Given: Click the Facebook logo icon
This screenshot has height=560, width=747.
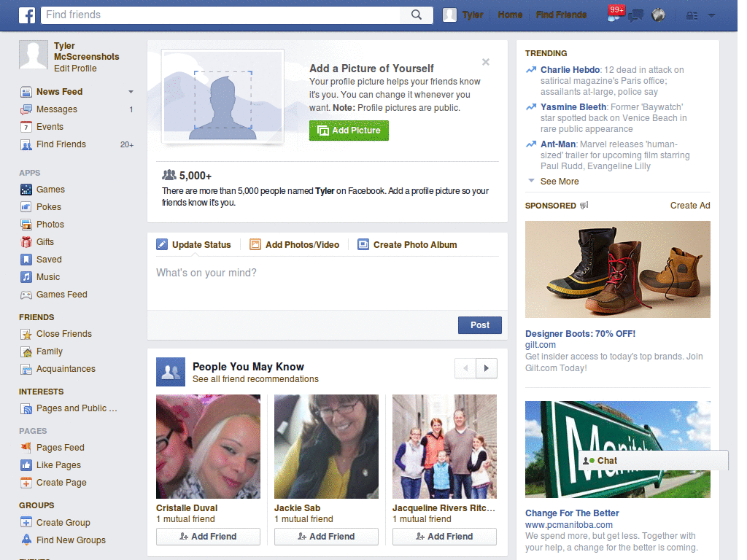Looking at the screenshot, I should tap(27, 15).
